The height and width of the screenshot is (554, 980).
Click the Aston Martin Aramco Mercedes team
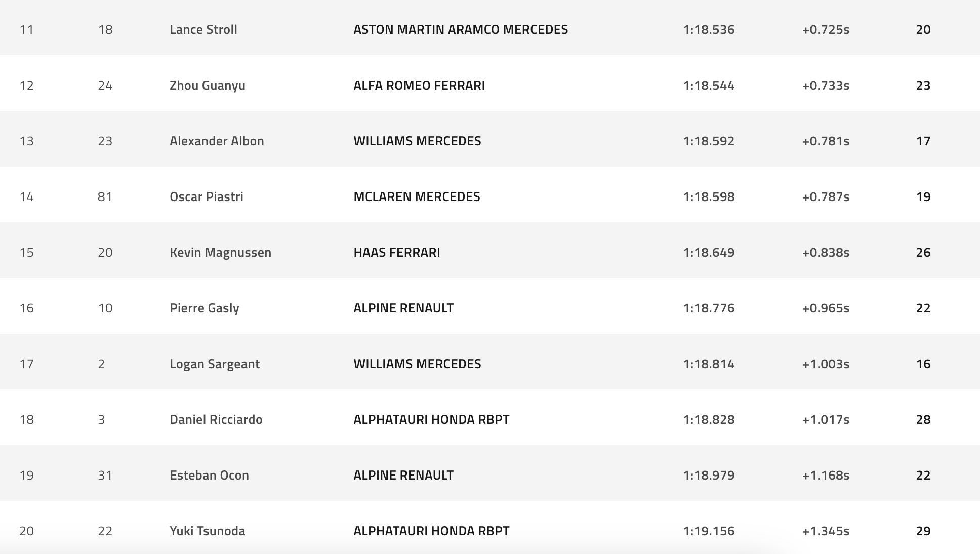click(x=461, y=29)
